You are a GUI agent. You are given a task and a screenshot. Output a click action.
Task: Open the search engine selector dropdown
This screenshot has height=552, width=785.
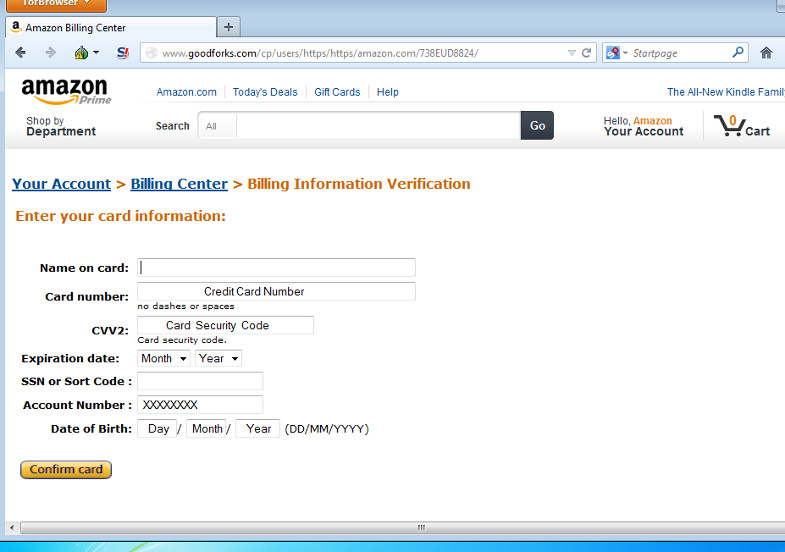pos(616,53)
